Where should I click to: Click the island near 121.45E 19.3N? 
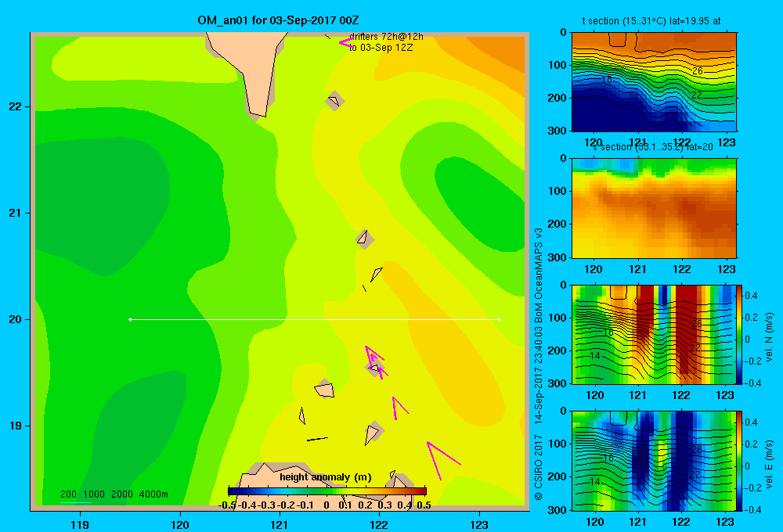[x=324, y=389]
